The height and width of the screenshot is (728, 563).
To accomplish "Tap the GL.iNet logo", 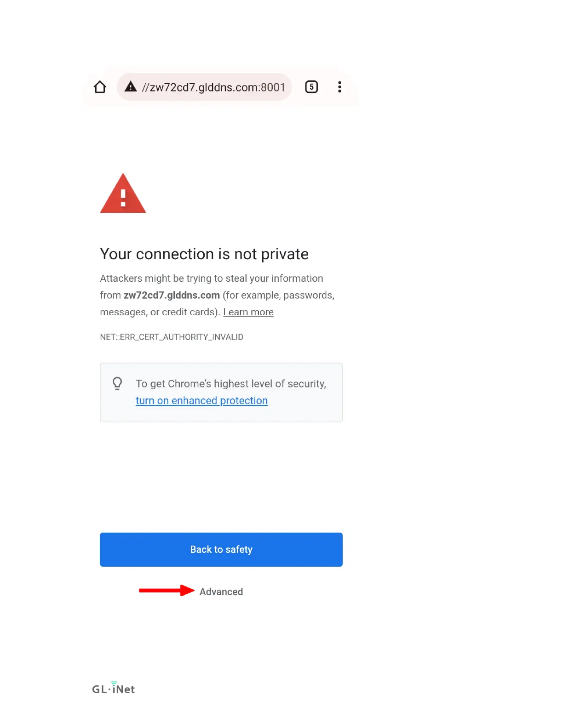I will 114,688.
